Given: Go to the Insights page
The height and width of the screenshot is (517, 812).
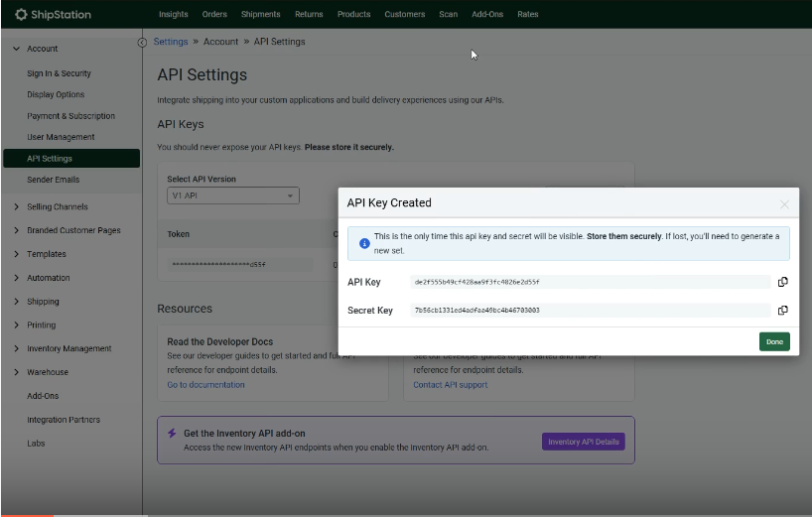Looking at the screenshot, I should click(173, 14).
